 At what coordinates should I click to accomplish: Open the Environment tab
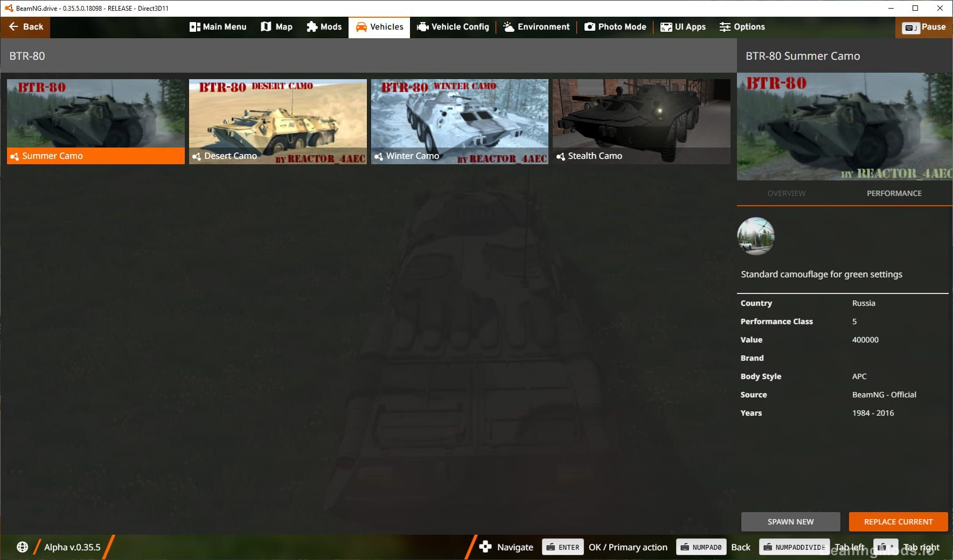tap(536, 27)
